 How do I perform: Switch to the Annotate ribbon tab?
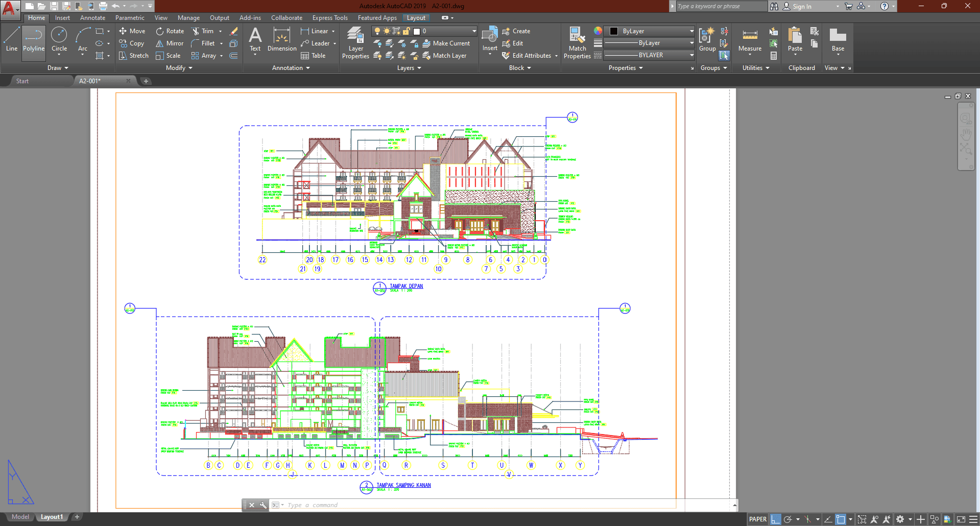[92, 18]
